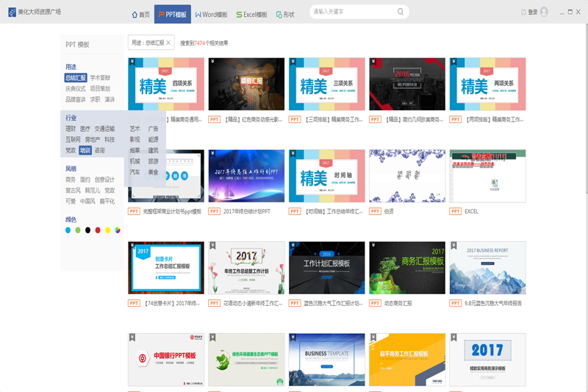
Task: Filter by the blue color swatch
Action: tap(68, 230)
